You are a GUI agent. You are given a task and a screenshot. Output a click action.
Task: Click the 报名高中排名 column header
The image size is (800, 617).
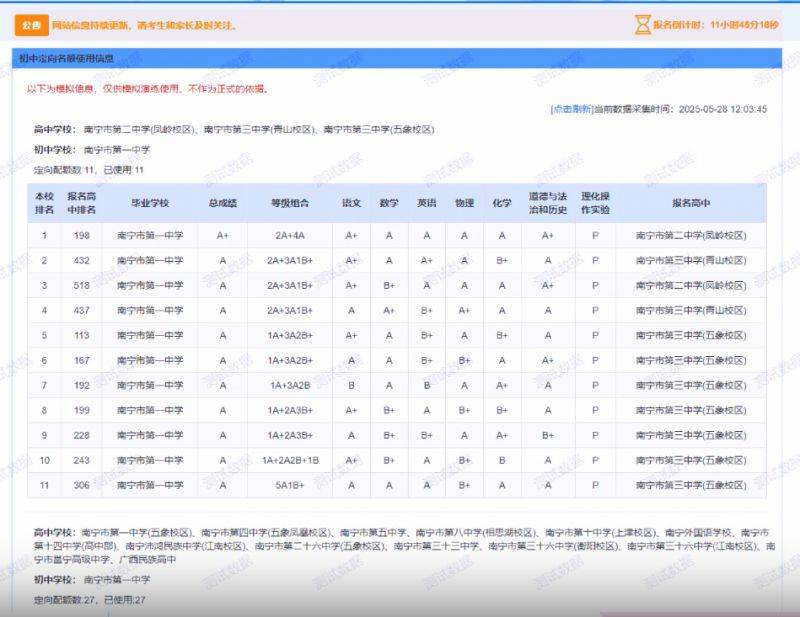[82, 203]
